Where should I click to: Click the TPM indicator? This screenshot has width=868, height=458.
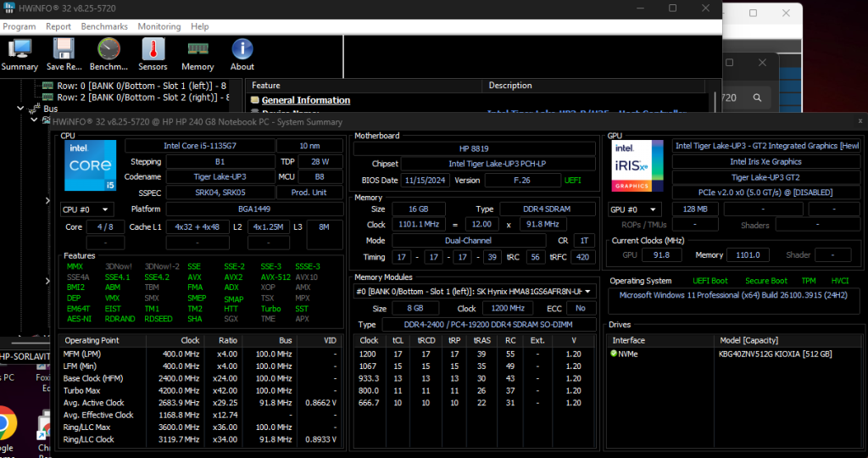pyautogui.click(x=809, y=281)
